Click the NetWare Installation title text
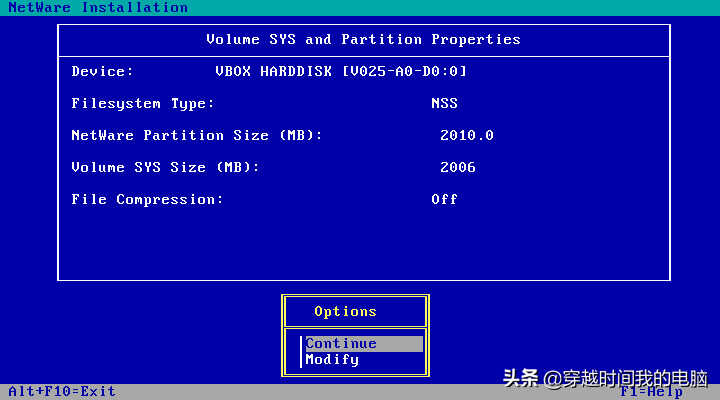Screen dimensions: 720x400 98,7
